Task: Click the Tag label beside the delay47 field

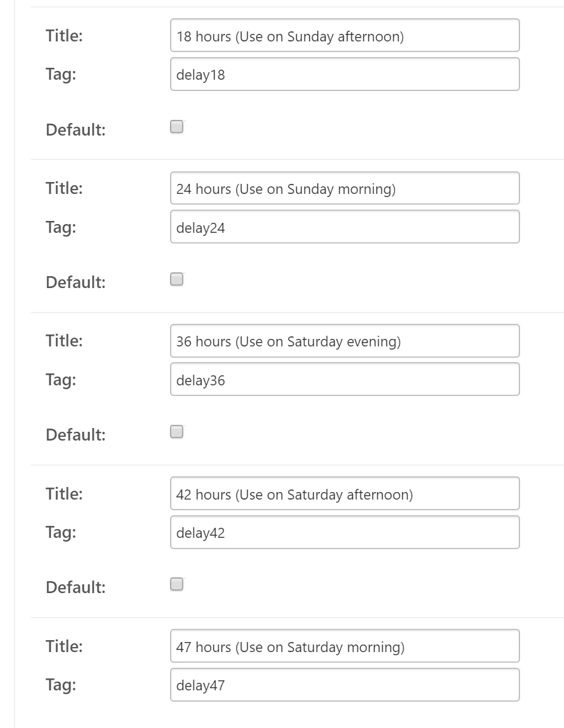Action: [x=60, y=685]
